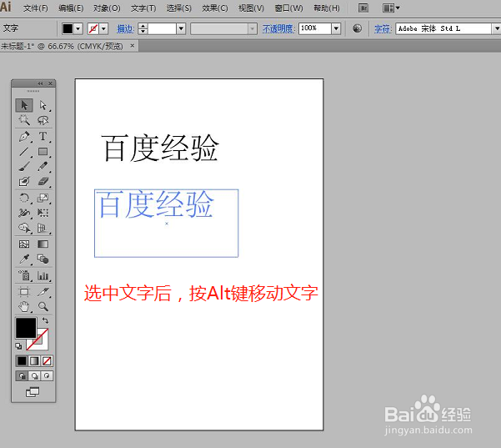Select the Zoom tool
This screenshot has height=448, width=501.
(43, 307)
